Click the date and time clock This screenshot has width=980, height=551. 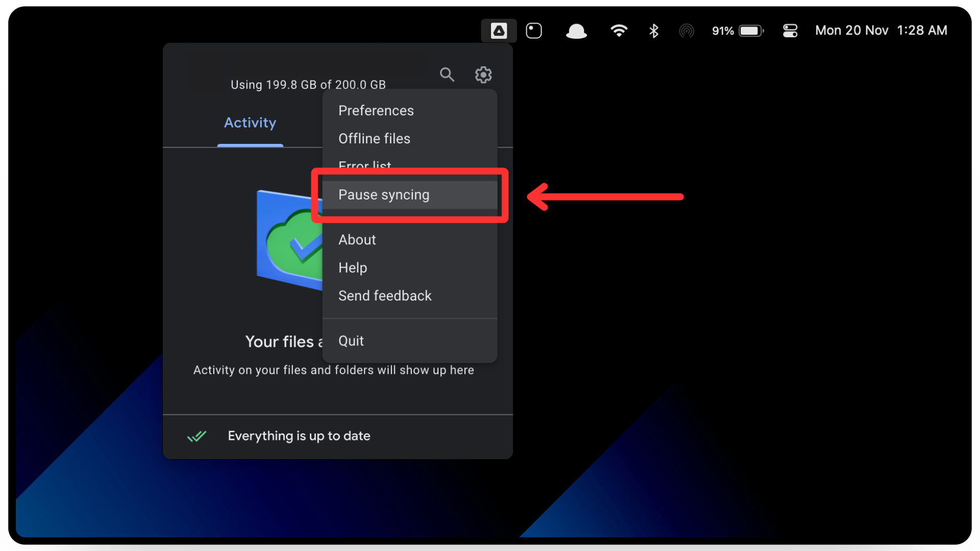pos(880,31)
